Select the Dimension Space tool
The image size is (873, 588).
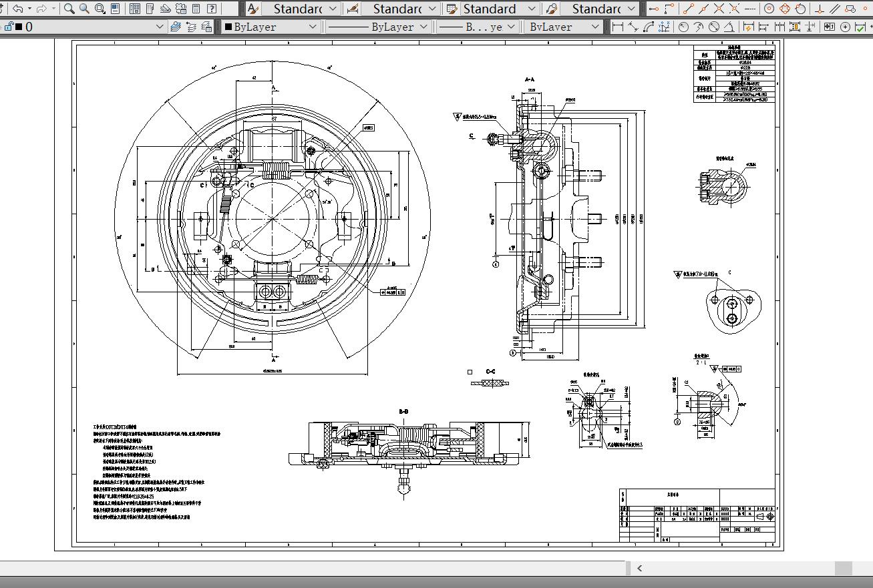[x=795, y=27]
